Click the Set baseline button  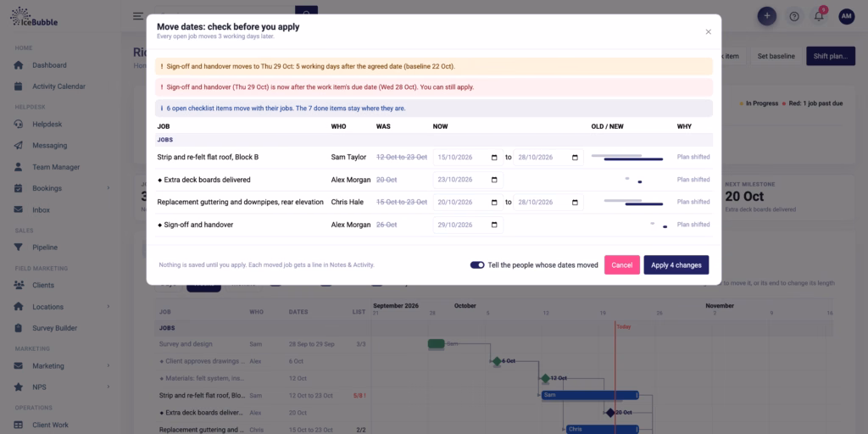[x=776, y=56]
